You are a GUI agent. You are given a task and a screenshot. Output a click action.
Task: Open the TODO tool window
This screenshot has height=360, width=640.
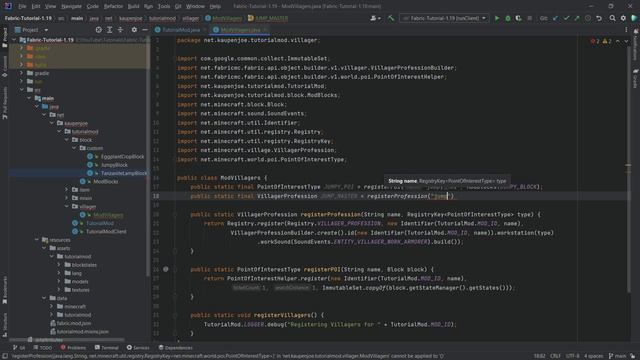point(43,348)
